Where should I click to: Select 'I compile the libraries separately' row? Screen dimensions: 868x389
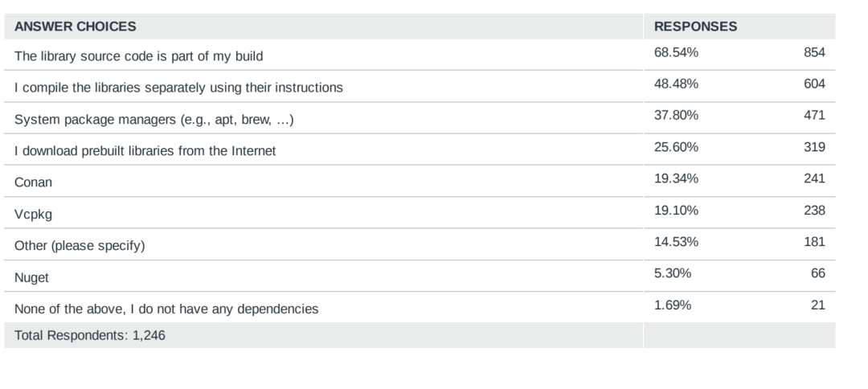pos(420,86)
